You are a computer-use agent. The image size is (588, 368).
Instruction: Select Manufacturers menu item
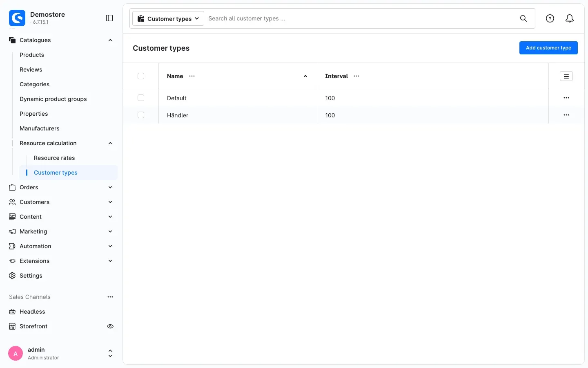[40, 128]
